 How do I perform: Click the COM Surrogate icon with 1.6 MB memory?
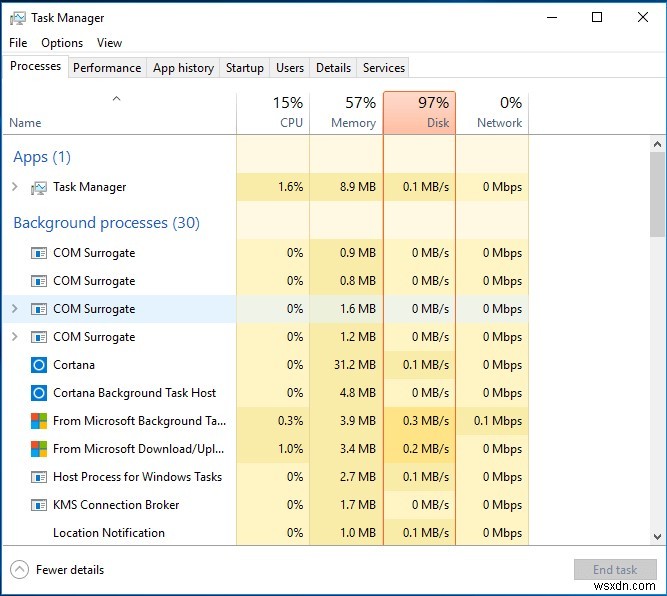pyautogui.click(x=39, y=309)
